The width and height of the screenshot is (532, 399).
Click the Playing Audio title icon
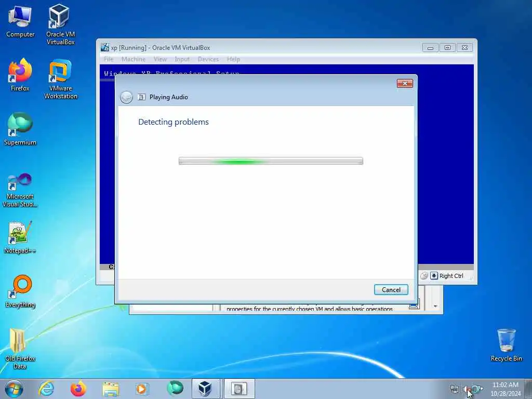tap(141, 97)
